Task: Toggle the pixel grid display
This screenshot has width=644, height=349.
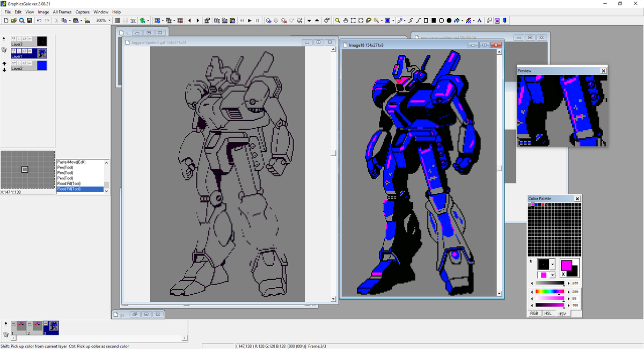Action: 117,20
